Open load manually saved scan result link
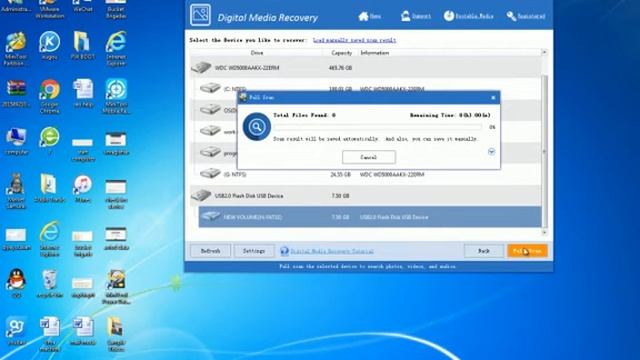 354,40
